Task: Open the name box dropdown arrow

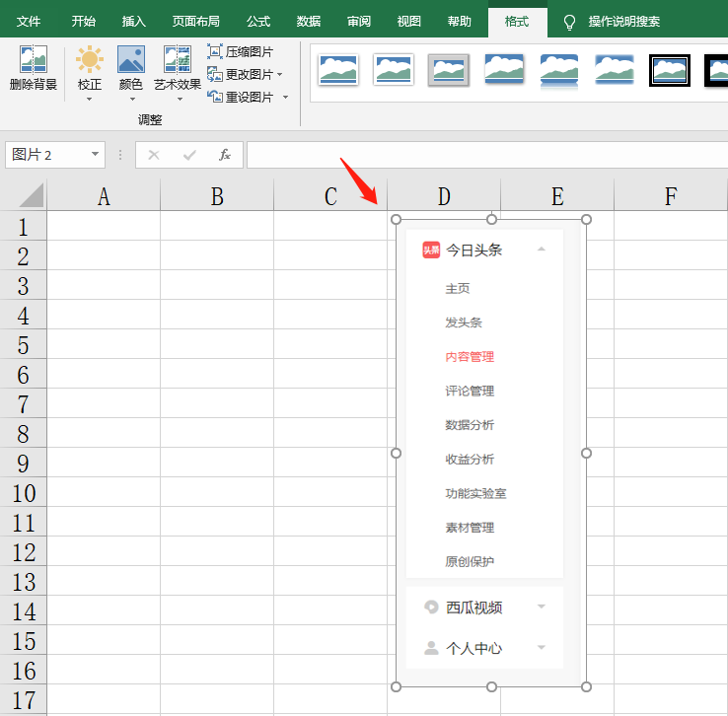Action: [95, 154]
